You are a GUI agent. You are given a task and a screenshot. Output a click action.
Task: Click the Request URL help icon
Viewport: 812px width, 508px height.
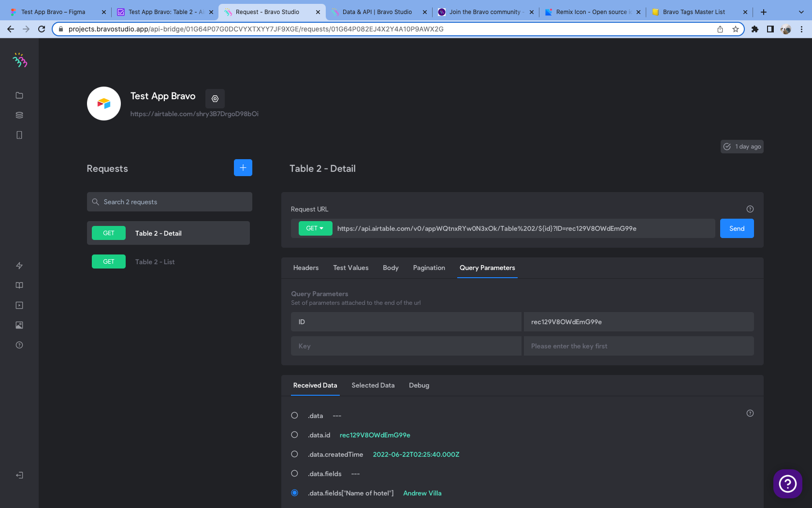(x=750, y=209)
